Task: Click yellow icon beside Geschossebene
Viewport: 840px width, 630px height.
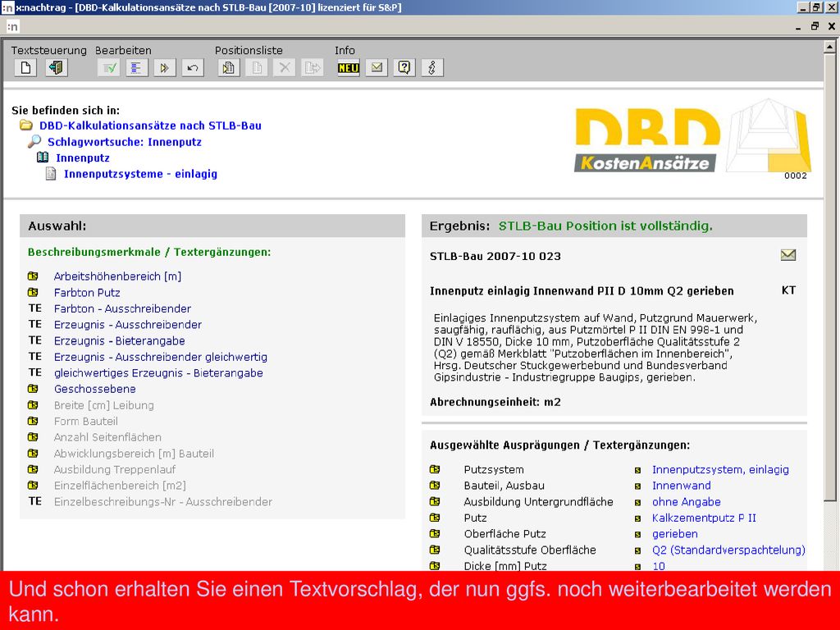Action: tap(33, 389)
